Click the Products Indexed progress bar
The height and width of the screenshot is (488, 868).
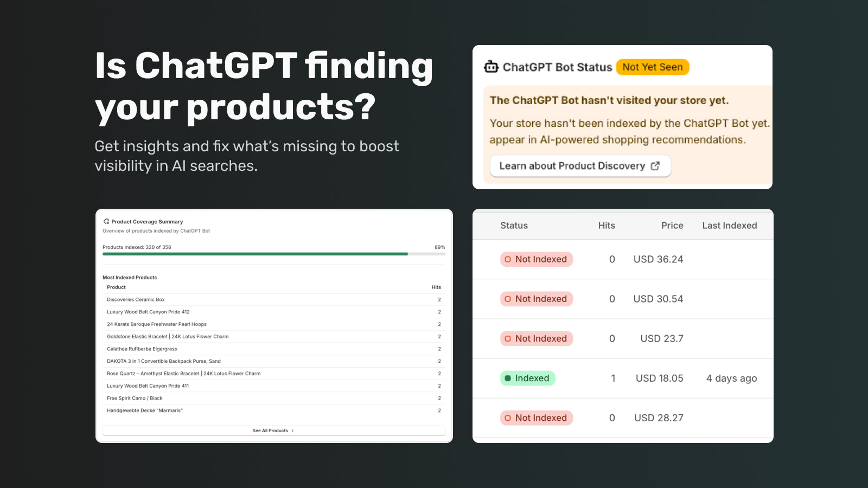[274, 254]
